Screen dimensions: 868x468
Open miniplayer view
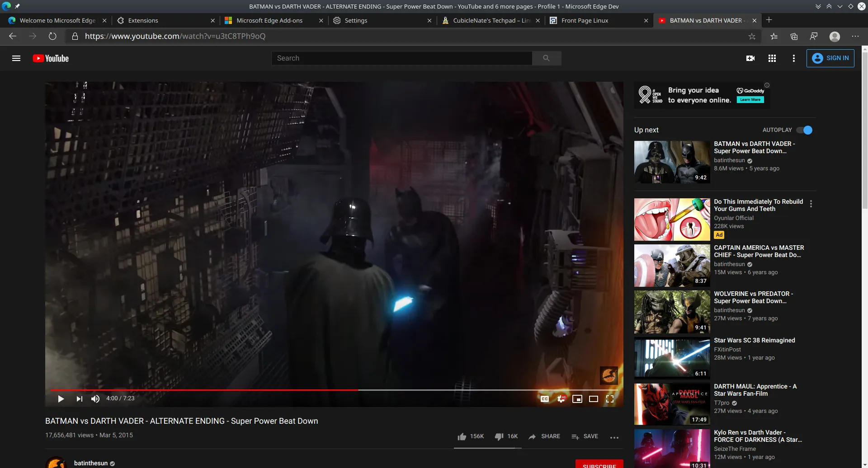[577, 399]
